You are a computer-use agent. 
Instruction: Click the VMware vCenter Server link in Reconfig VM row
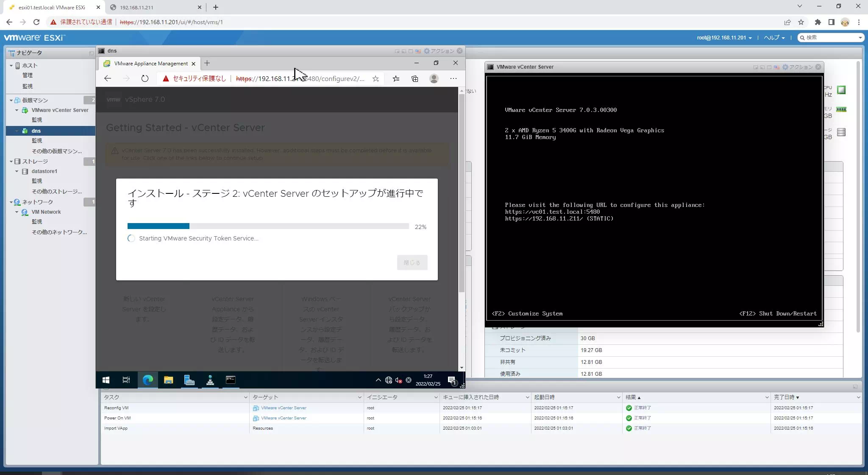click(x=284, y=408)
